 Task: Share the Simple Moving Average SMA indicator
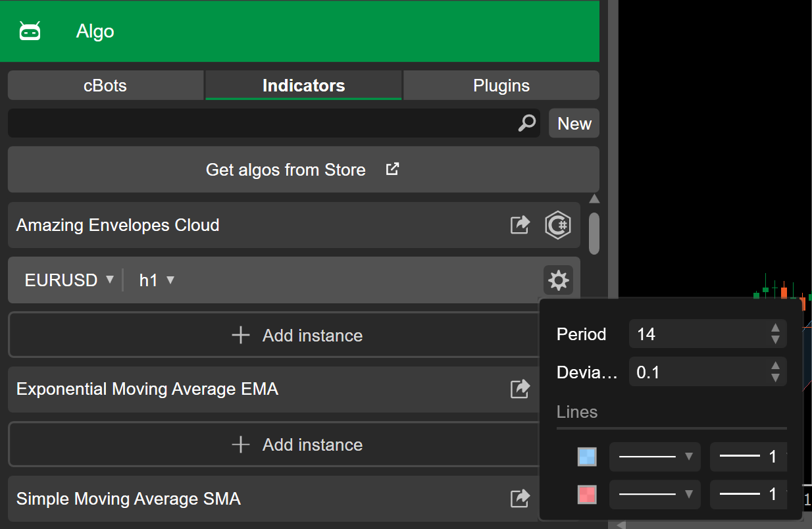click(520, 499)
